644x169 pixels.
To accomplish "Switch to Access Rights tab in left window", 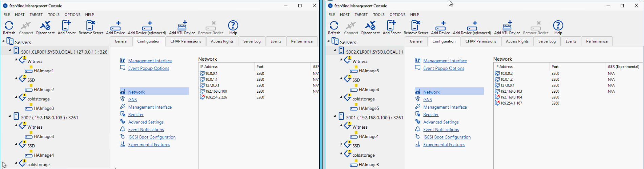I will tap(222, 41).
